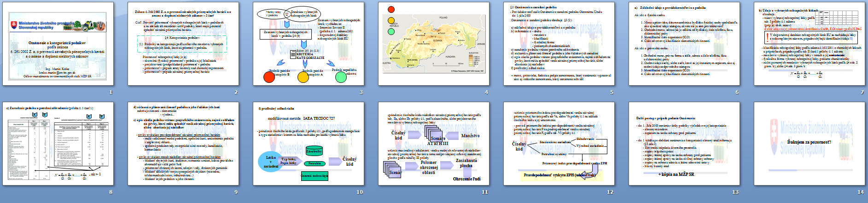Select slide 12 'Pravdepodobnosť výskytu ZPH'
This screenshot has width=868, height=203.
point(559,144)
